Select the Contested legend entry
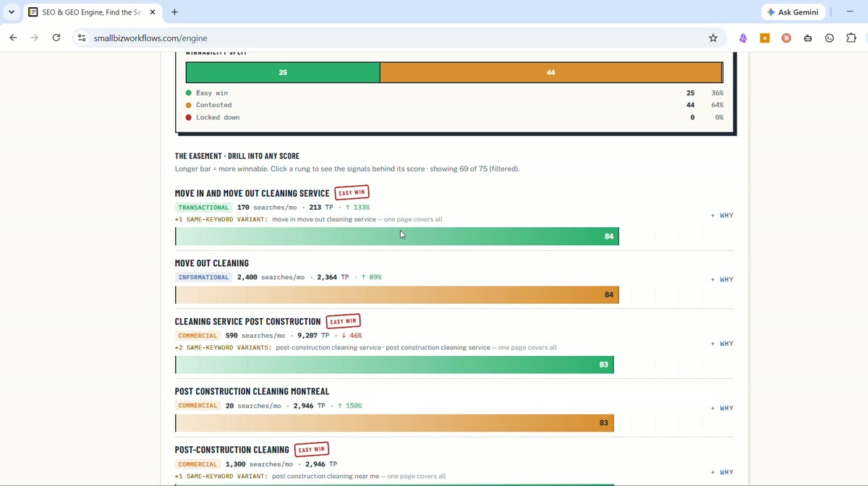This screenshot has height=486, width=868. [x=208, y=105]
